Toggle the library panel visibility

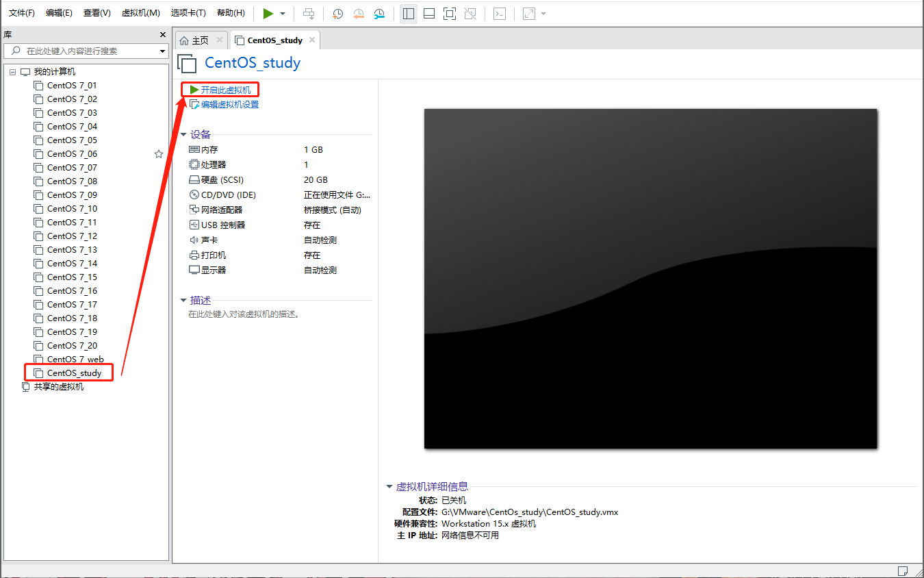point(408,13)
